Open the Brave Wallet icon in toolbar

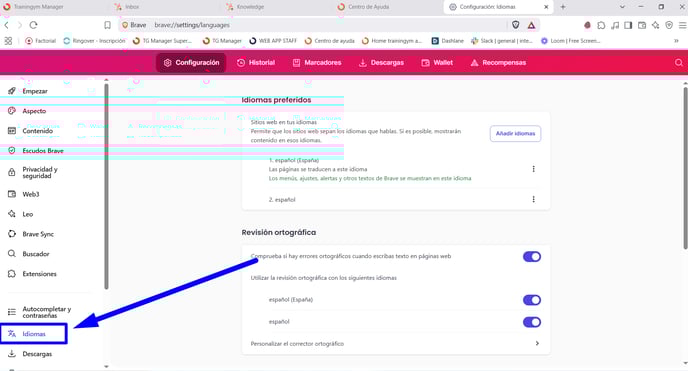click(x=642, y=25)
